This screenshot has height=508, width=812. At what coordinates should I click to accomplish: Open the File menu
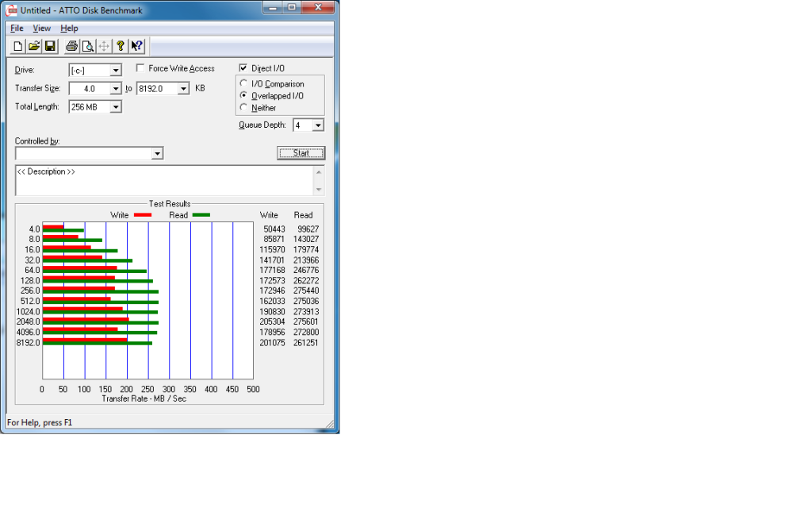click(17, 29)
